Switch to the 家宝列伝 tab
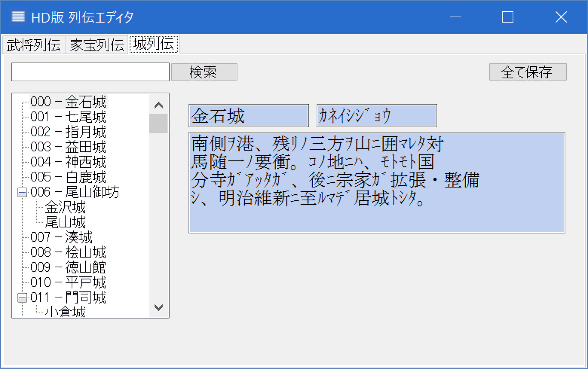The image size is (588, 369). [x=97, y=45]
